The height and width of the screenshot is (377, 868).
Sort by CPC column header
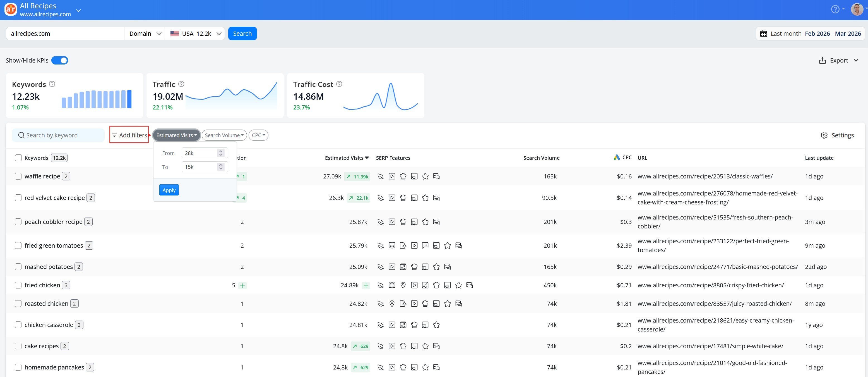point(627,158)
